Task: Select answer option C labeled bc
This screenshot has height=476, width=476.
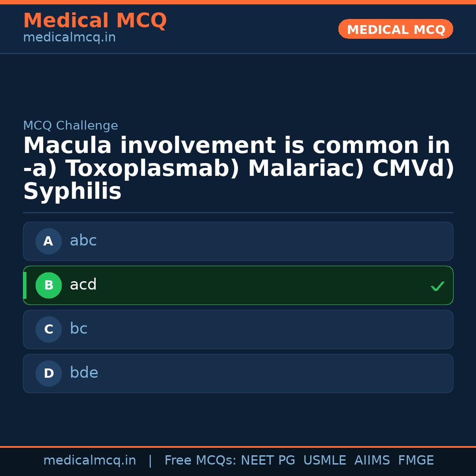Action: coord(238,329)
